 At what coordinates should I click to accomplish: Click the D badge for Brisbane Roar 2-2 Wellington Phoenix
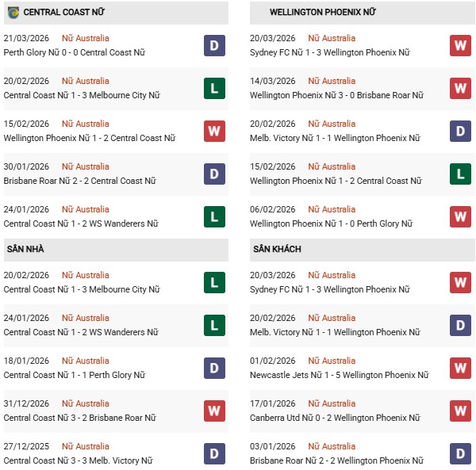click(x=460, y=453)
